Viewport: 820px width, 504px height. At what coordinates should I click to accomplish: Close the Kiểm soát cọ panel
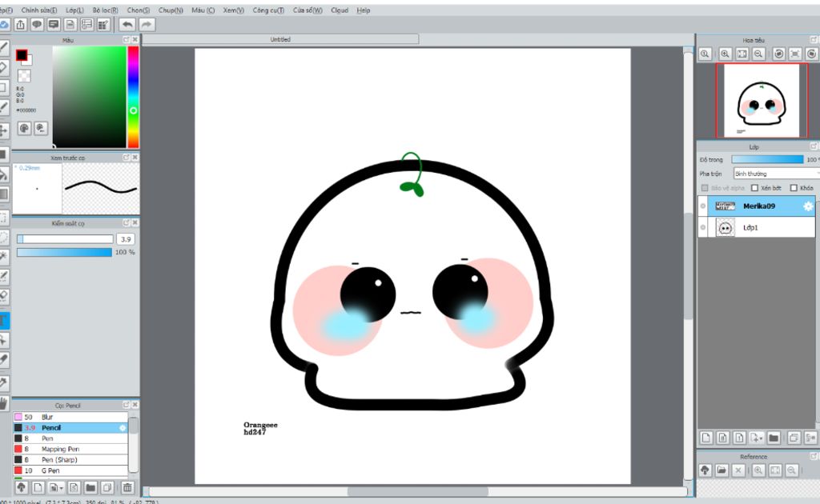[135, 223]
